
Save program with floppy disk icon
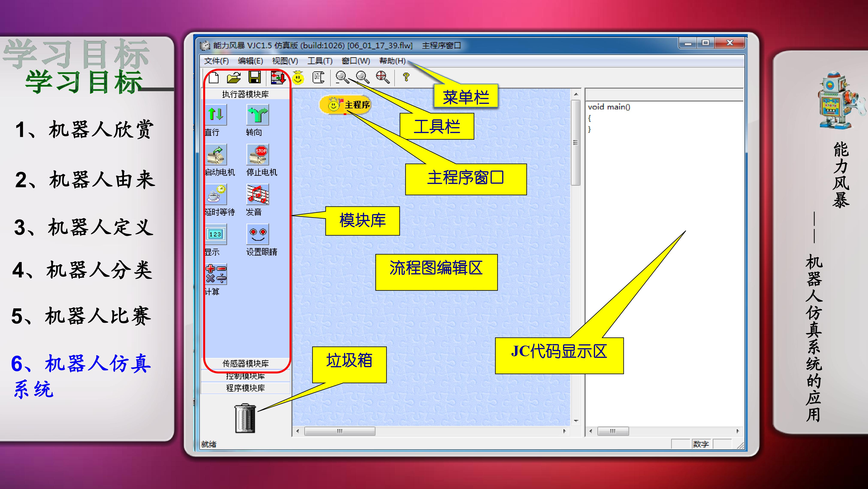click(255, 77)
